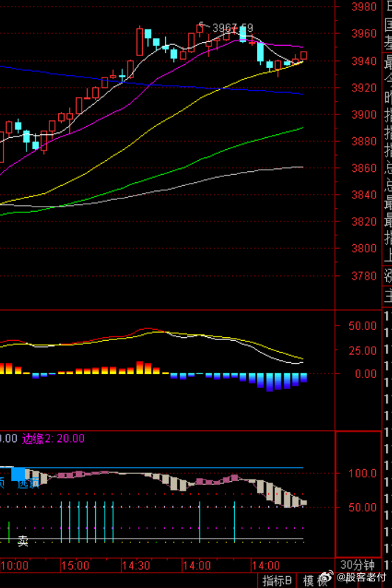Click the 3820 price axis label
This screenshot has height=588, width=392.
[363, 221]
